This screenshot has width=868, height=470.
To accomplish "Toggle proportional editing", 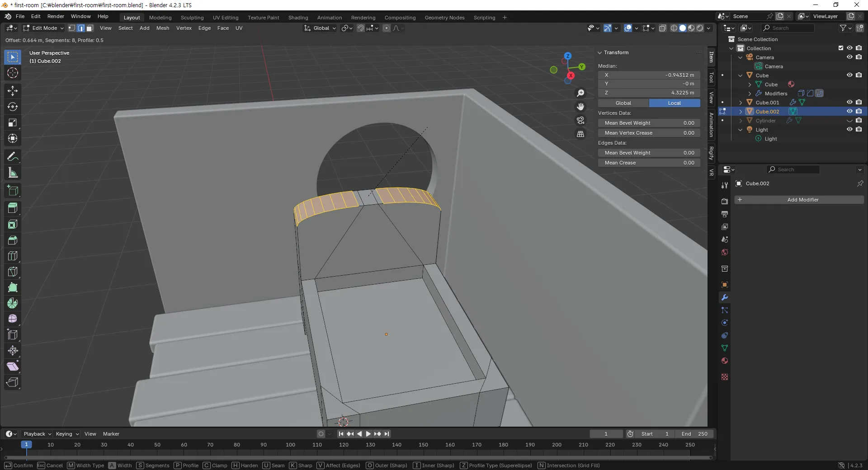I will (x=387, y=28).
